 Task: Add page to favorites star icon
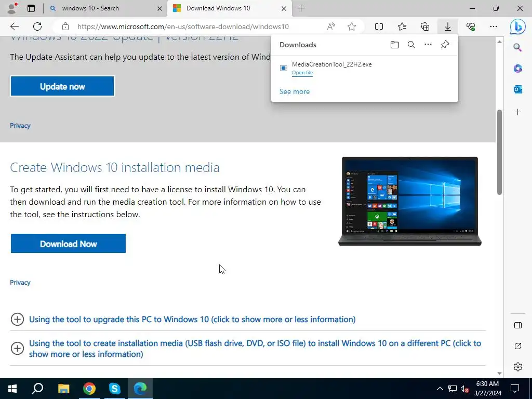coord(352,26)
